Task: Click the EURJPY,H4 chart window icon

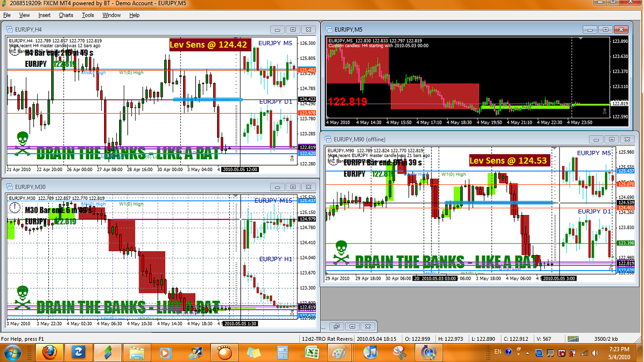Action: (x=9, y=30)
